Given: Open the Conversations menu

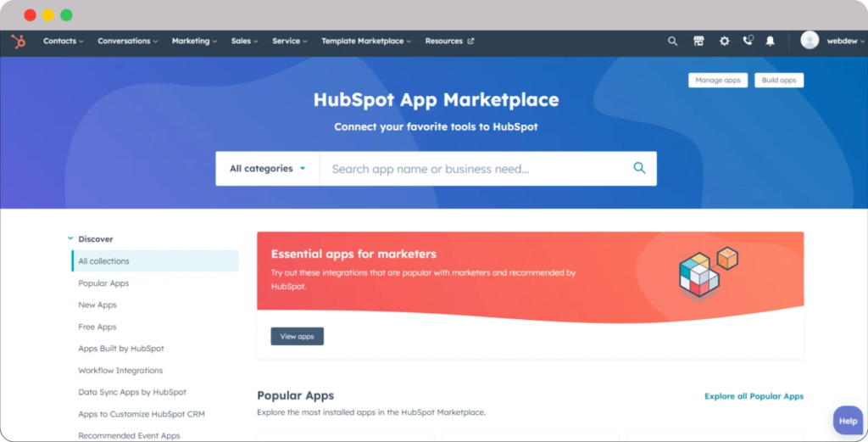Looking at the screenshot, I should (127, 41).
